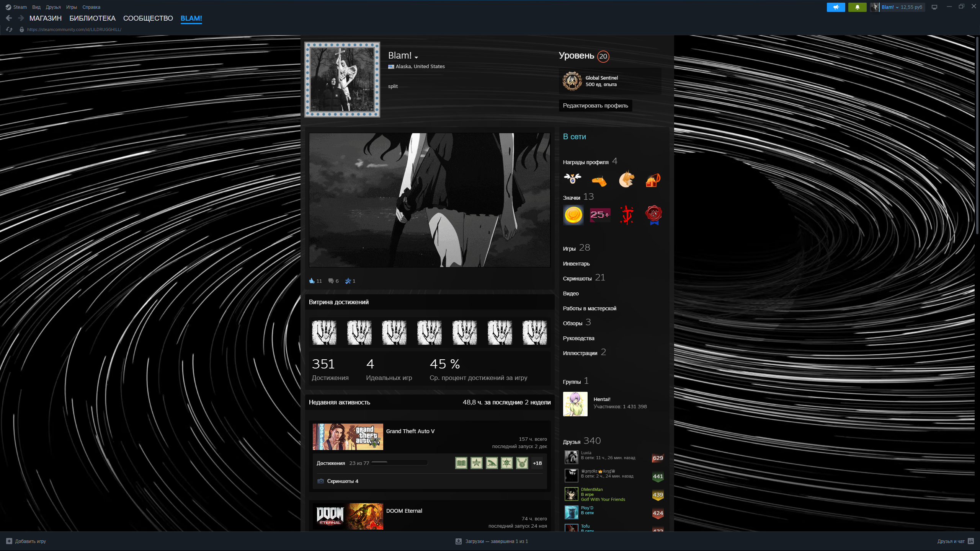Open the Справка menu
Viewport: 980px width, 551px height.
91,7
